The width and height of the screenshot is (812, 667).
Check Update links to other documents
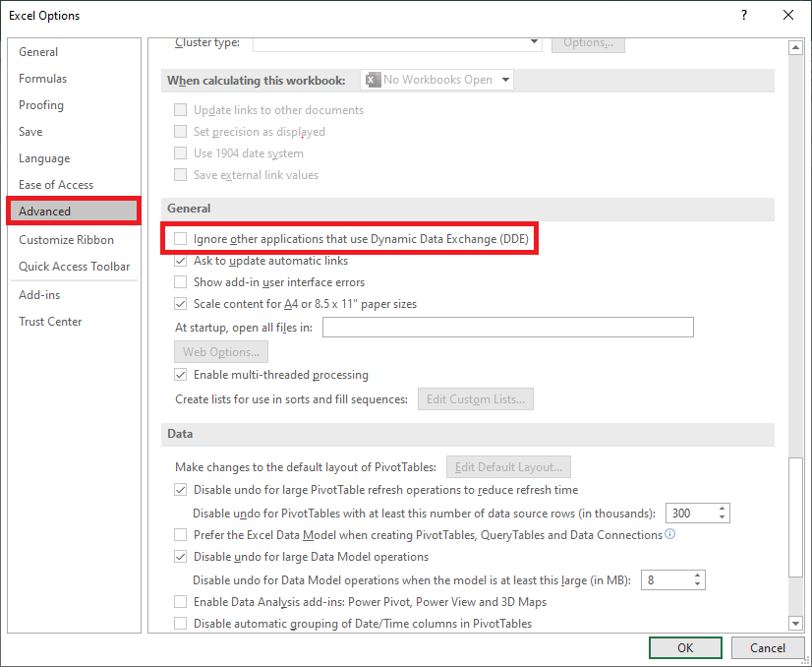click(180, 110)
